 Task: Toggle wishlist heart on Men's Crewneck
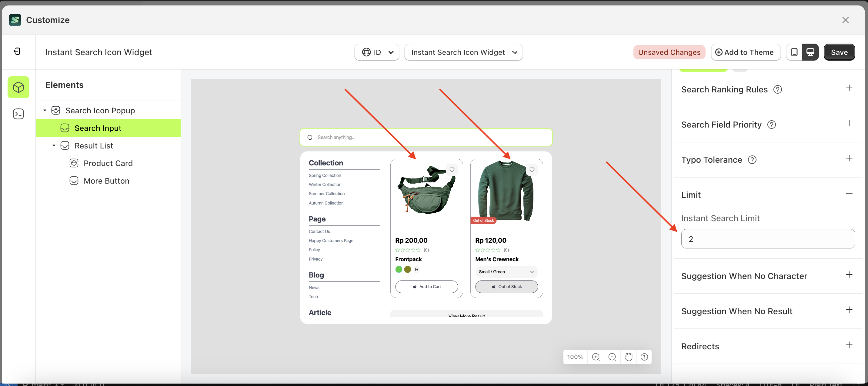click(x=532, y=170)
